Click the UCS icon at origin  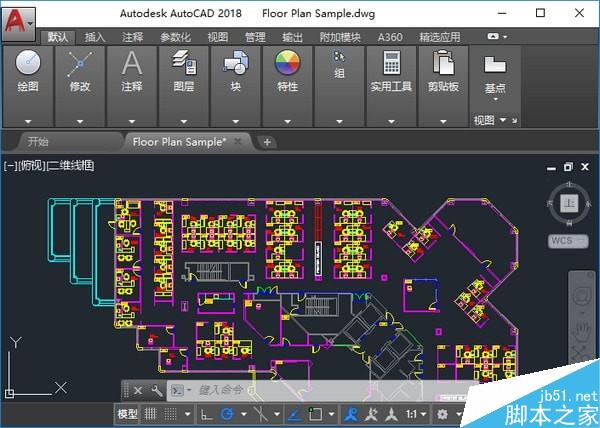click(x=10, y=393)
